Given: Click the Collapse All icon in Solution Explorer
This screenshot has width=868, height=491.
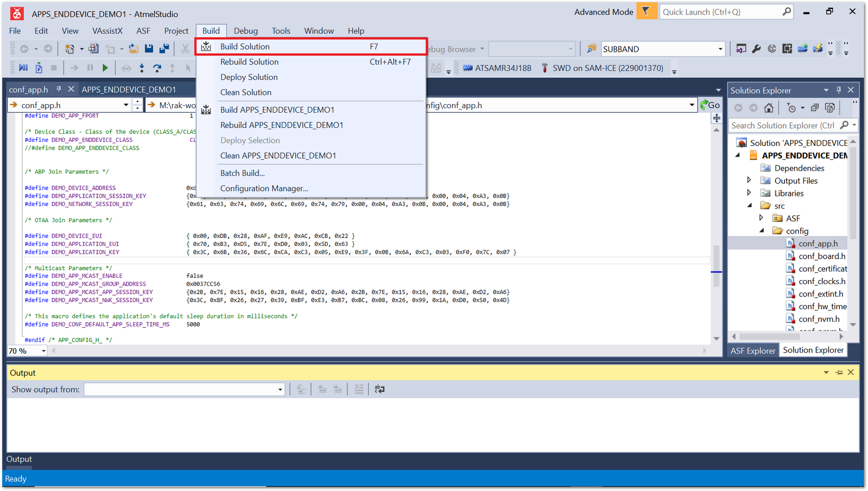Looking at the screenshot, I should 815,108.
